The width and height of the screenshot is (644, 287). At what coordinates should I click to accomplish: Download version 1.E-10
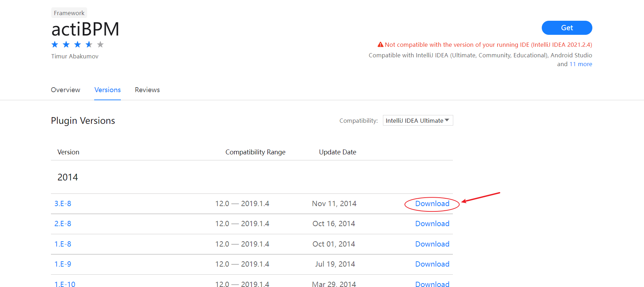[432, 283]
